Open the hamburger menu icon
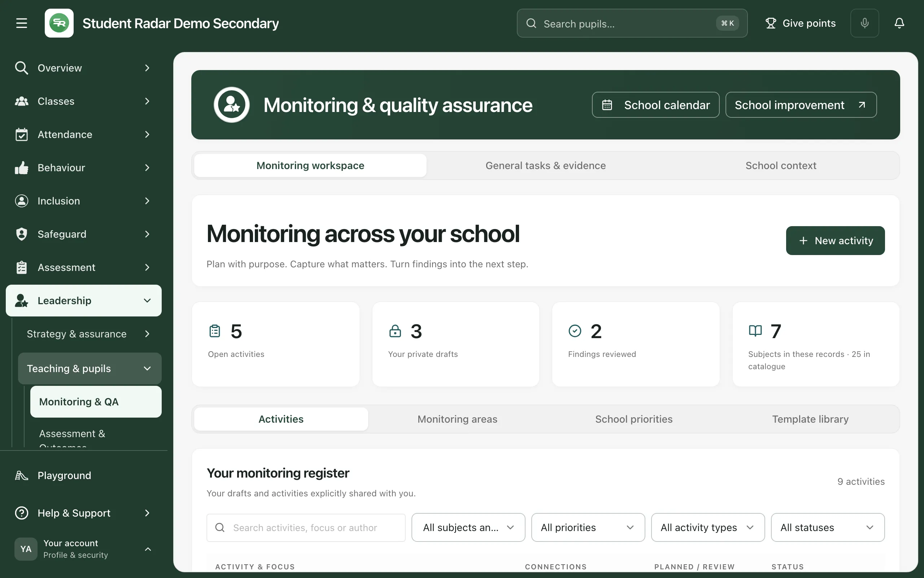The height and width of the screenshot is (578, 924). click(x=21, y=23)
